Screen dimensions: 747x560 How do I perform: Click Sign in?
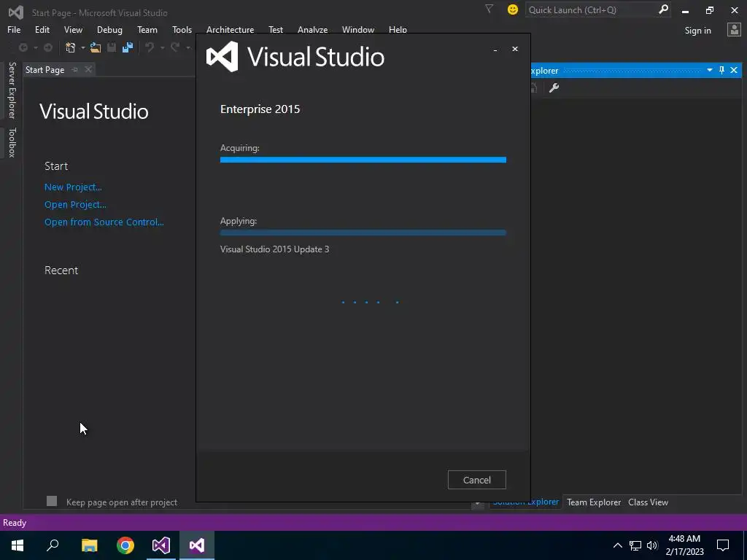click(x=697, y=31)
